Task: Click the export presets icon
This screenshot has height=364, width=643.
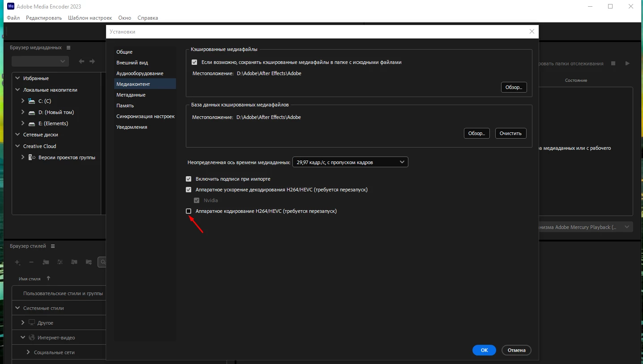Action: coord(89,262)
